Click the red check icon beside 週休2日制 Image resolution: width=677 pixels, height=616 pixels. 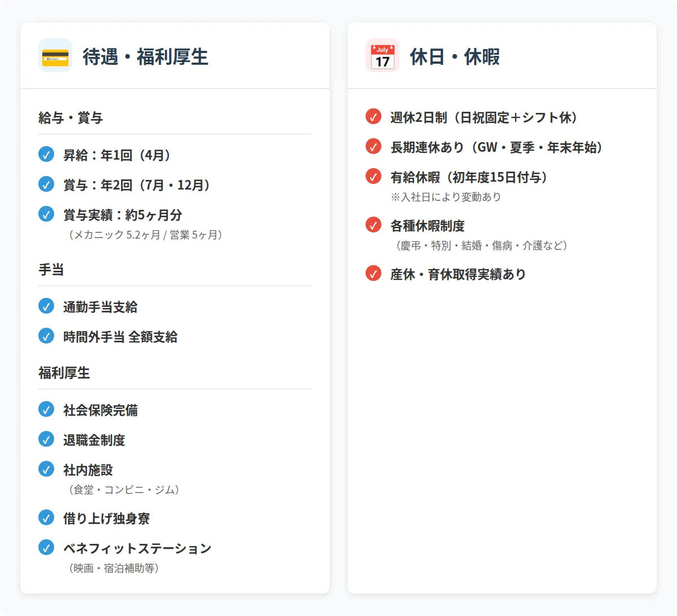point(373,116)
